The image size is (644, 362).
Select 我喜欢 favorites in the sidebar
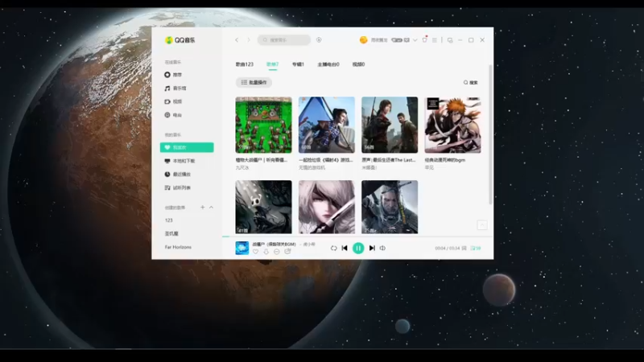point(187,147)
